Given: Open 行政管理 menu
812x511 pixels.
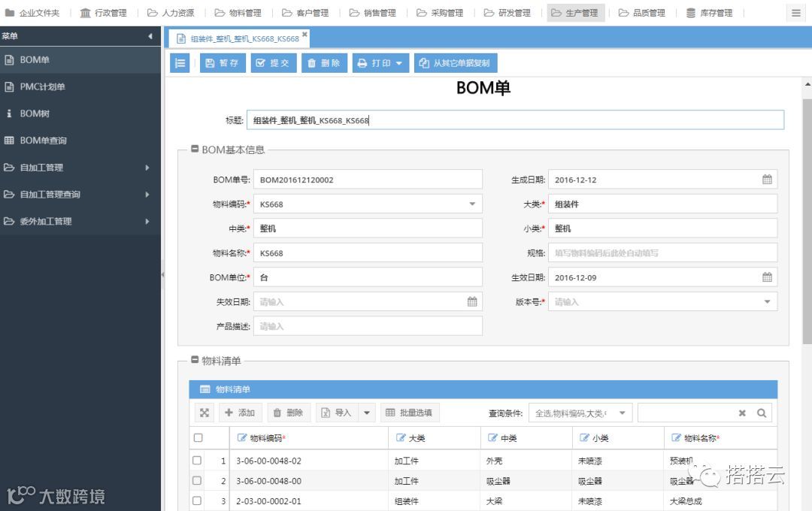Looking at the screenshot, I should point(104,13).
